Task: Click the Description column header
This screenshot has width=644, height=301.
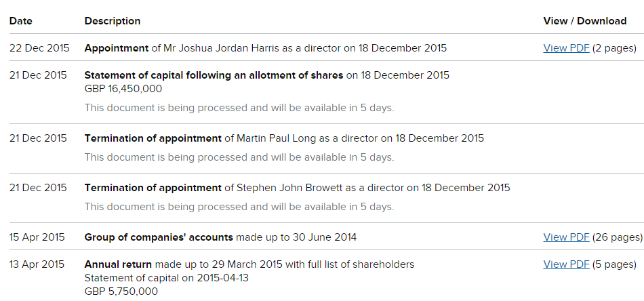Action: pyautogui.click(x=113, y=21)
